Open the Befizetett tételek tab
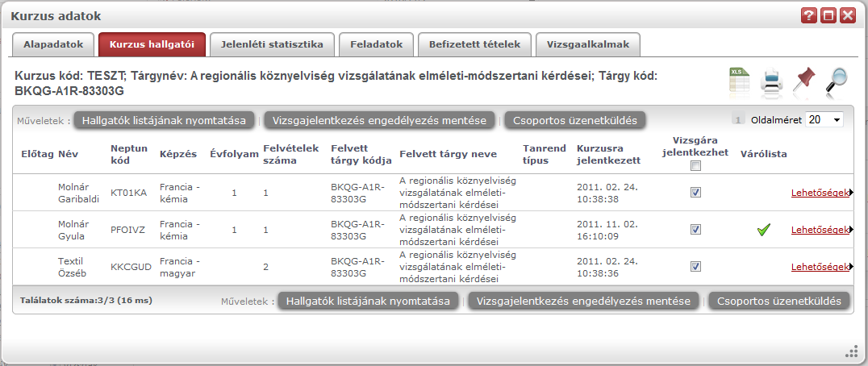This screenshot has height=366, width=868. [474, 45]
